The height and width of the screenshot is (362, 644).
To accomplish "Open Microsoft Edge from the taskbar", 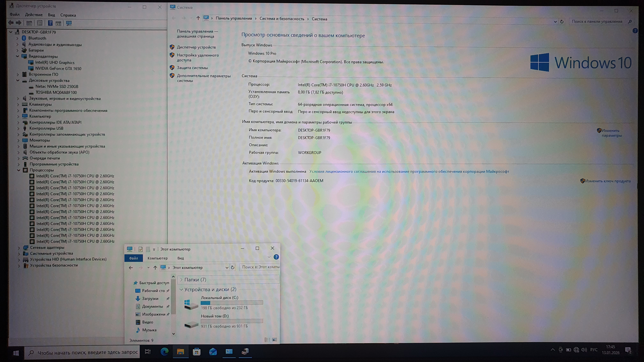I will pyautogui.click(x=164, y=351).
